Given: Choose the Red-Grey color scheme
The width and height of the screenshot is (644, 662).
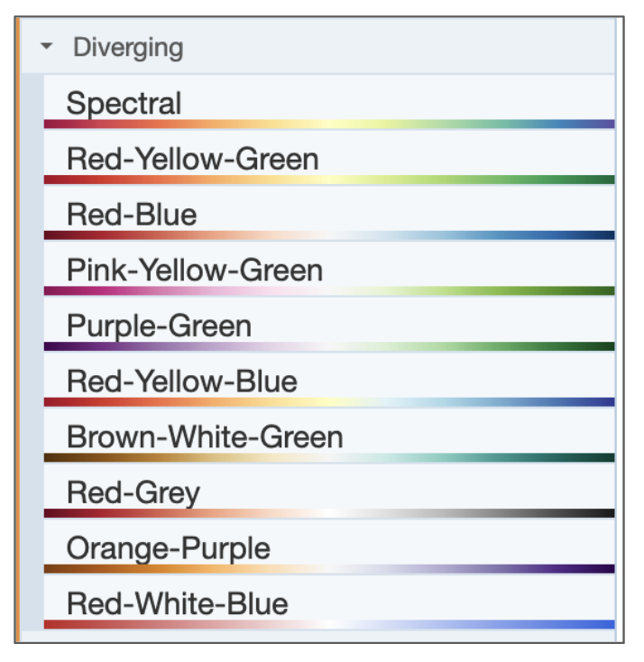Looking at the screenshot, I should coord(133,492).
